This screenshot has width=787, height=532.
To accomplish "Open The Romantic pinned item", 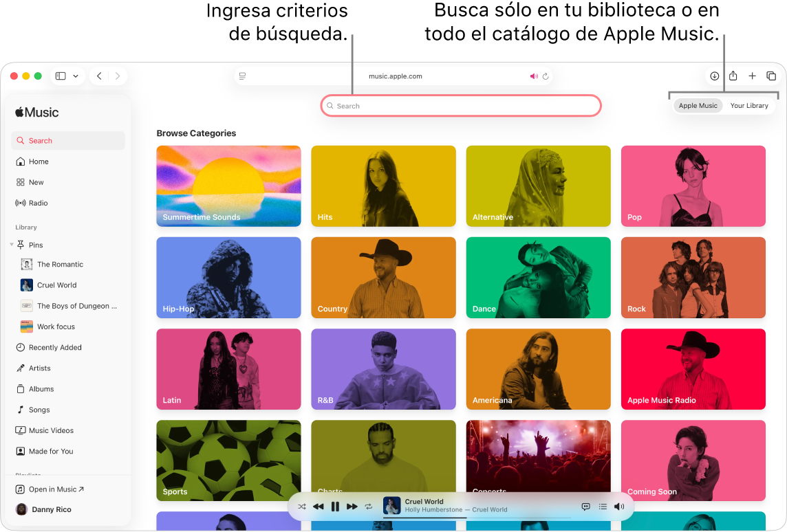I will 67,264.
